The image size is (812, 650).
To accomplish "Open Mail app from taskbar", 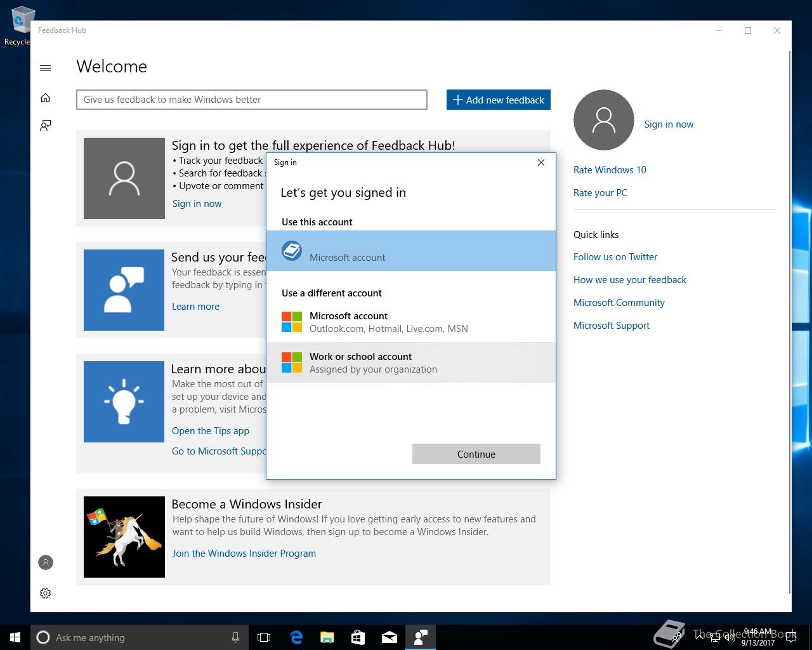I will (x=390, y=637).
